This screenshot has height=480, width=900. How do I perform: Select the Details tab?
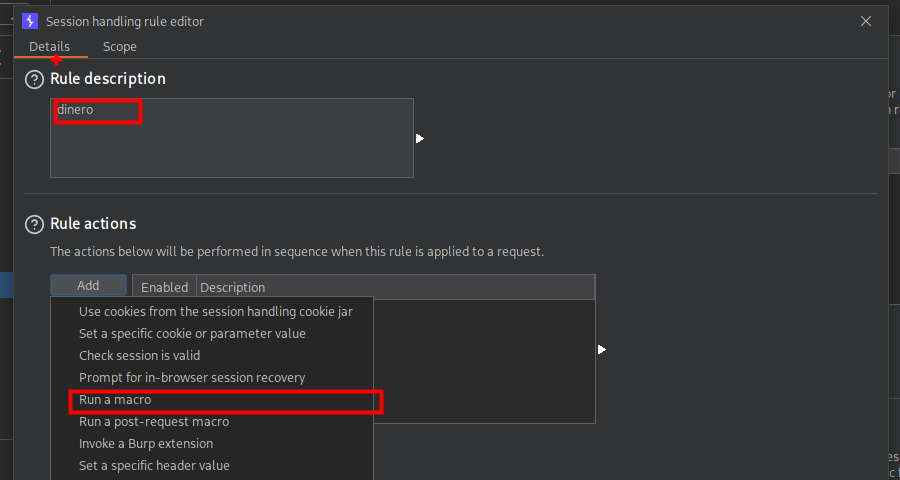point(49,47)
